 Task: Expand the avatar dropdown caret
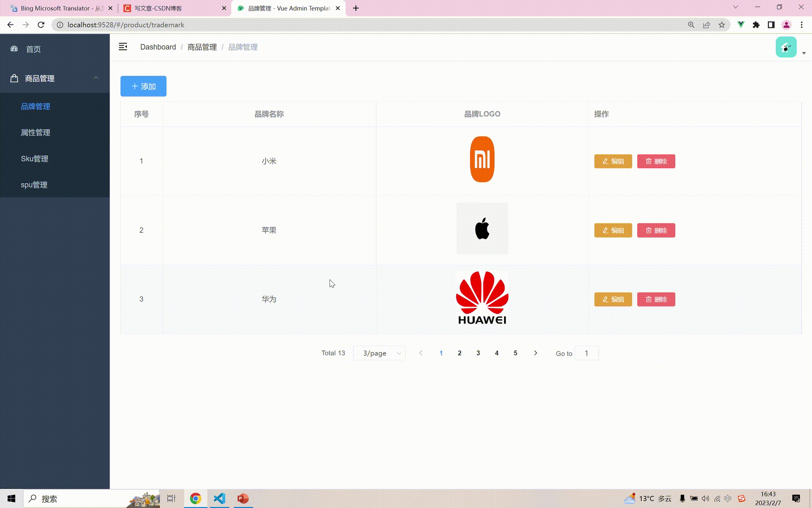(x=804, y=53)
